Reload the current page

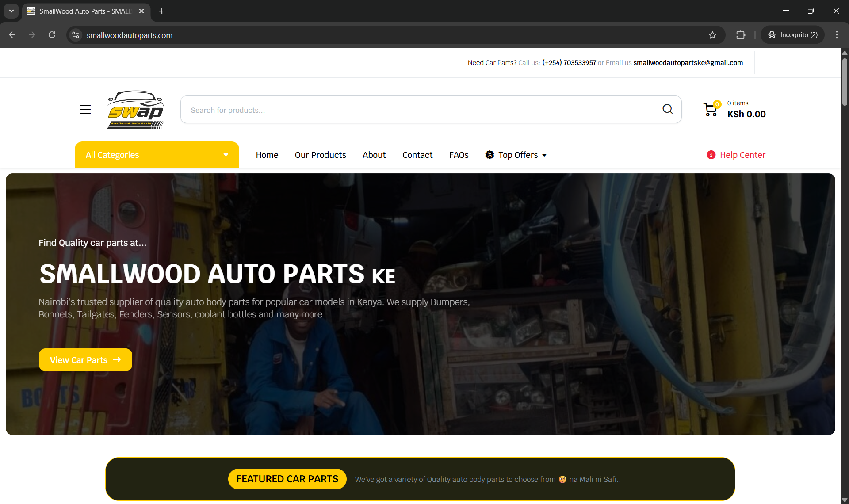[x=52, y=35]
